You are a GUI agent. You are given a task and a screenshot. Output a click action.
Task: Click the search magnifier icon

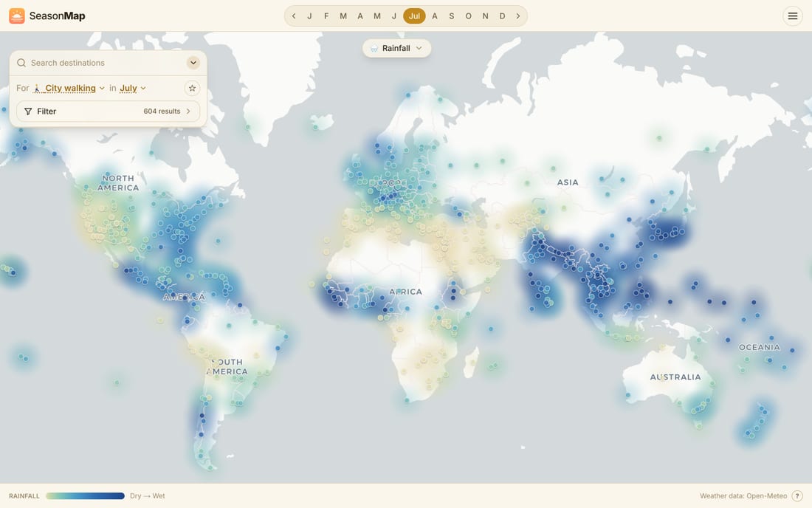point(21,63)
